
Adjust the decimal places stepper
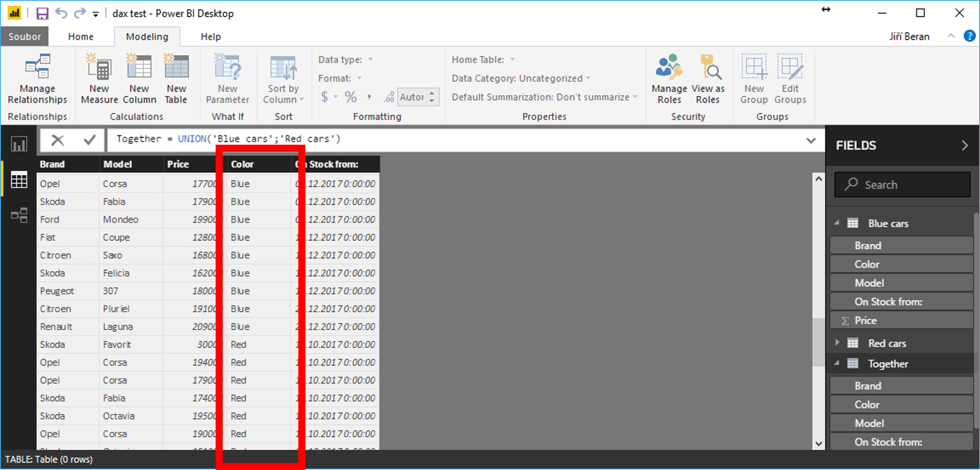432,97
